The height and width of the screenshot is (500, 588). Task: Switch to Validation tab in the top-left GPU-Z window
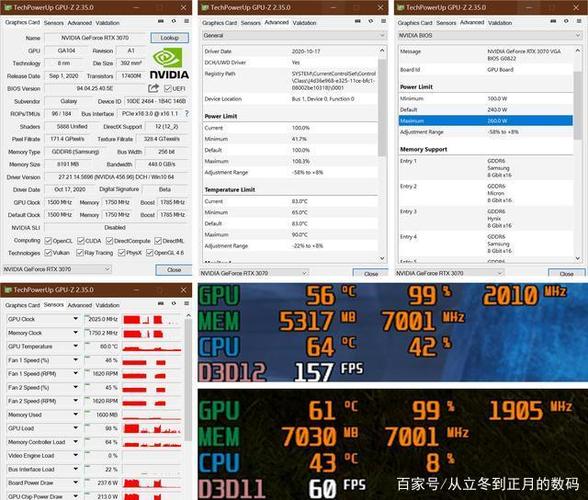(107, 23)
